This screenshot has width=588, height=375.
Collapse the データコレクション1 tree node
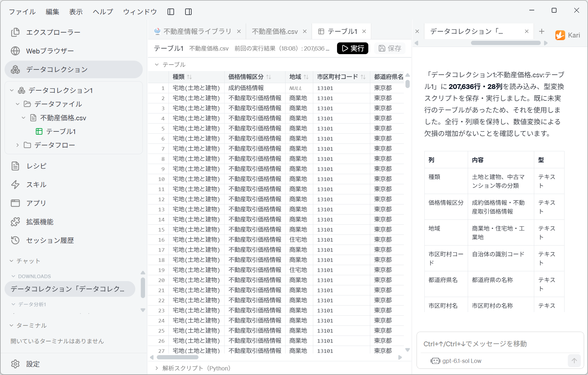click(x=12, y=90)
